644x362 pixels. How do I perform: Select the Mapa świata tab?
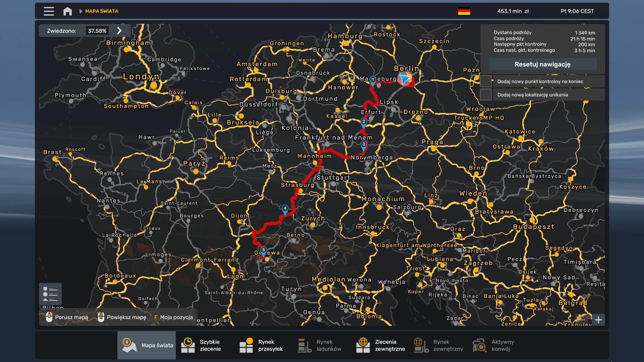click(147, 345)
